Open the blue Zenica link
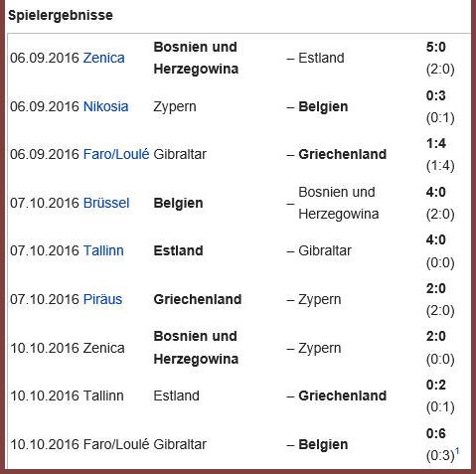The height and width of the screenshot is (474, 476). tap(103, 58)
